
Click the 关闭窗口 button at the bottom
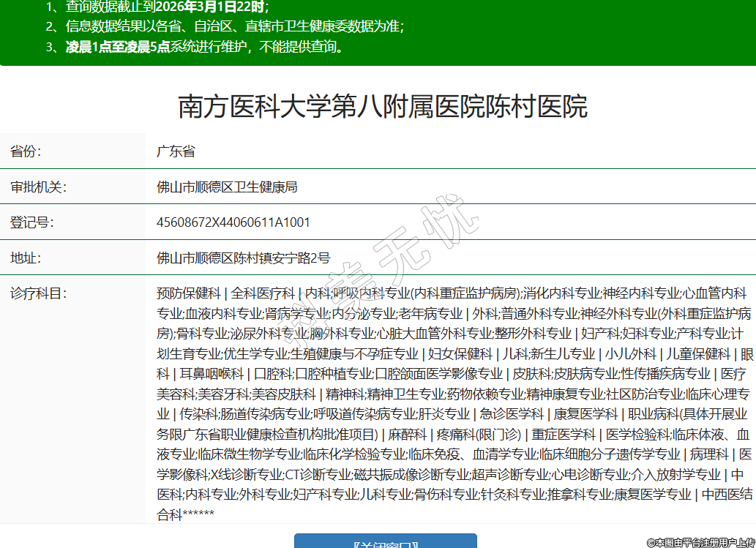click(x=386, y=541)
